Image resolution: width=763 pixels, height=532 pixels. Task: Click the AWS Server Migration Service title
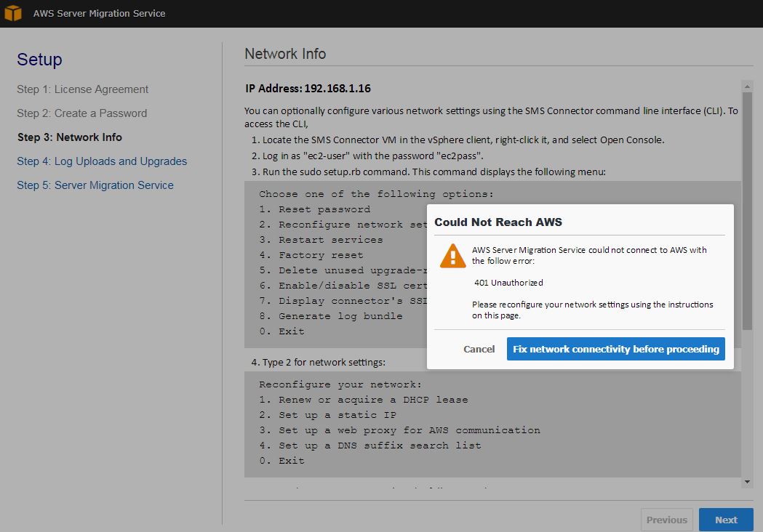[x=99, y=13]
